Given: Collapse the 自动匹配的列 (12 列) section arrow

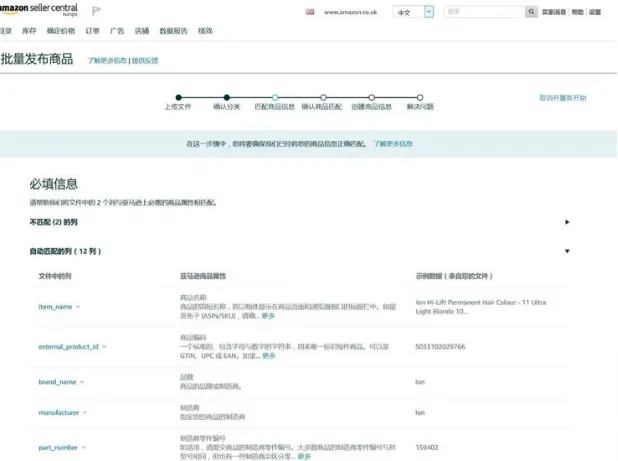Looking at the screenshot, I should click(x=567, y=251).
